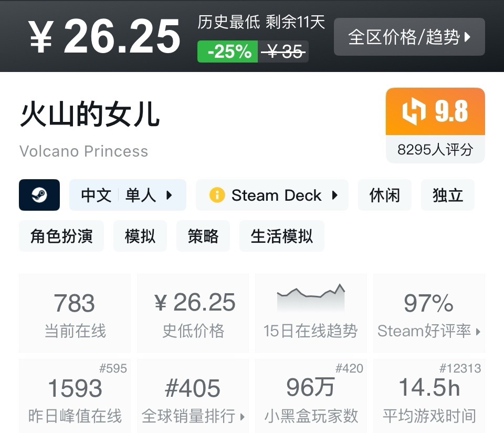Click the yellow Steam Deck info icon
Viewport: 504px width, 433px height.
(x=217, y=195)
